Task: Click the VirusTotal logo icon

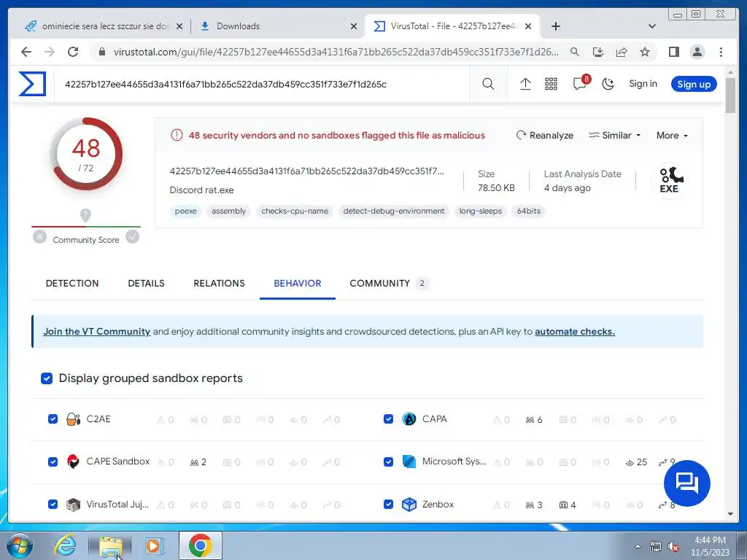Action: pos(32,84)
